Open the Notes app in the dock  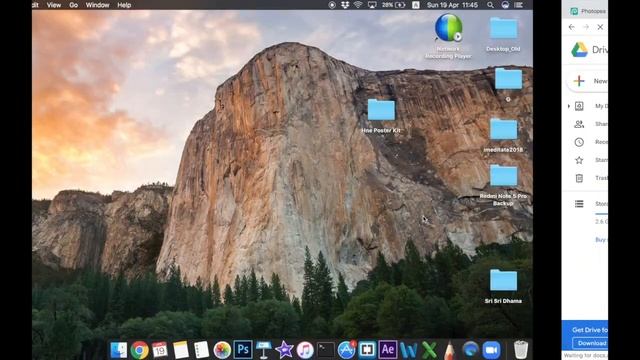pos(181,350)
